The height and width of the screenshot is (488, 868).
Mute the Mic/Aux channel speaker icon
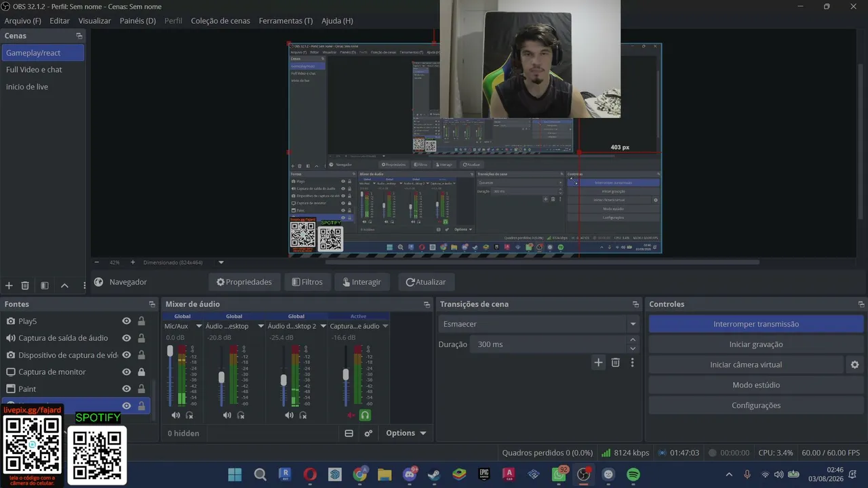coord(176,415)
